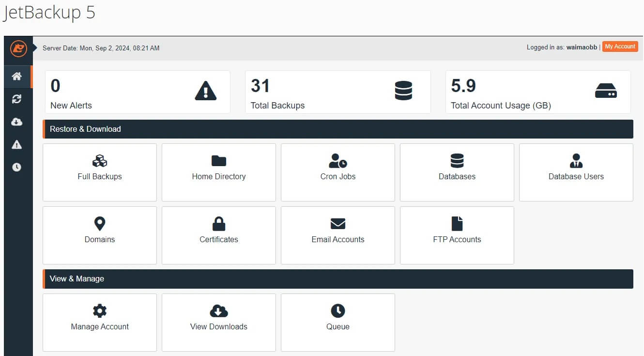Viewport: 644px width, 356px height.
Task: Select the Certificates lock tile
Action: [219, 235]
